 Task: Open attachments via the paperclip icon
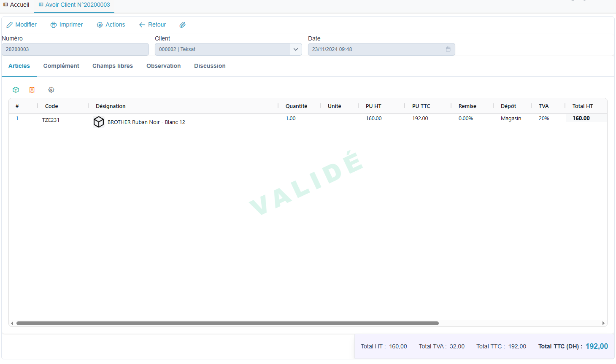click(x=182, y=24)
